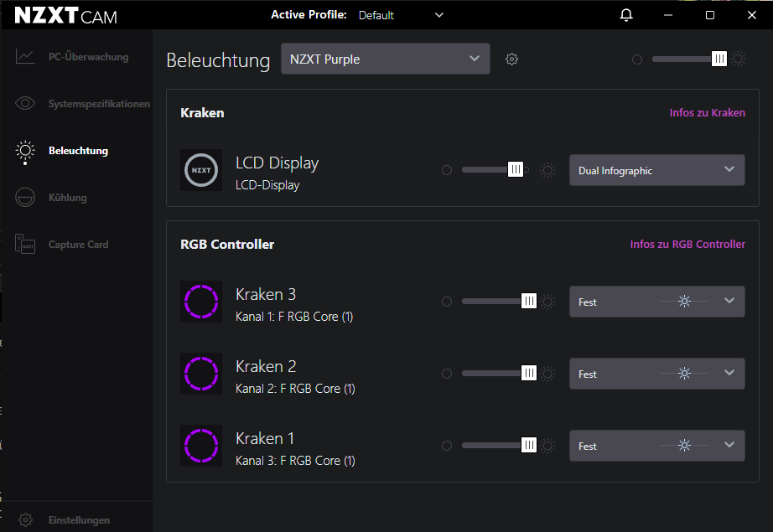Click the Kraken 3 device name
Image resolution: width=773 pixels, height=532 pixels.
(x=266, y=294)
